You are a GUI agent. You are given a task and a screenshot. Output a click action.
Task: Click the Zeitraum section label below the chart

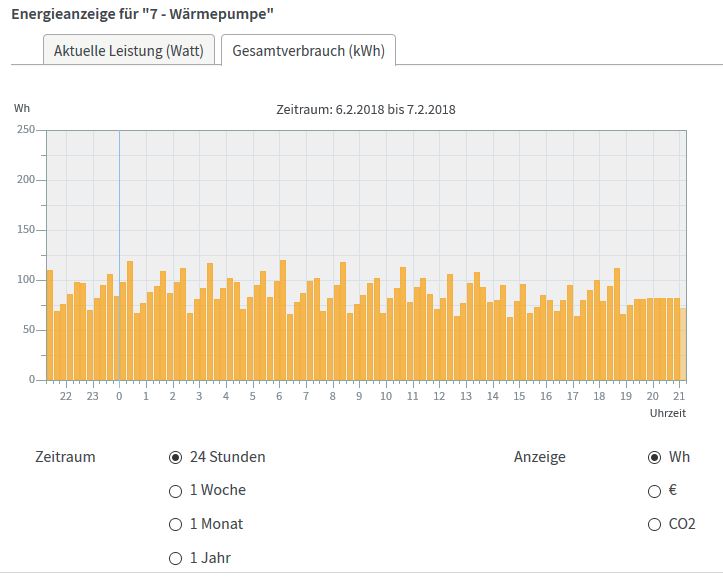65,457
